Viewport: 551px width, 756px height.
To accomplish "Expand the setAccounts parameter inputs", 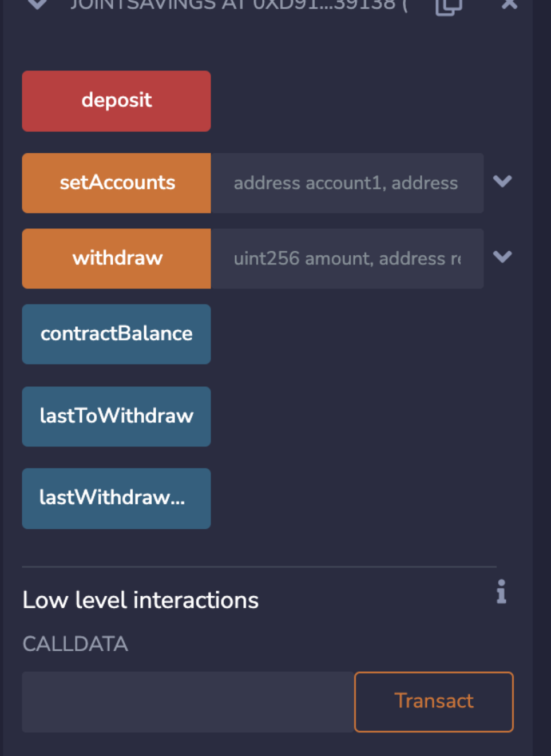I will click(504, 182).
